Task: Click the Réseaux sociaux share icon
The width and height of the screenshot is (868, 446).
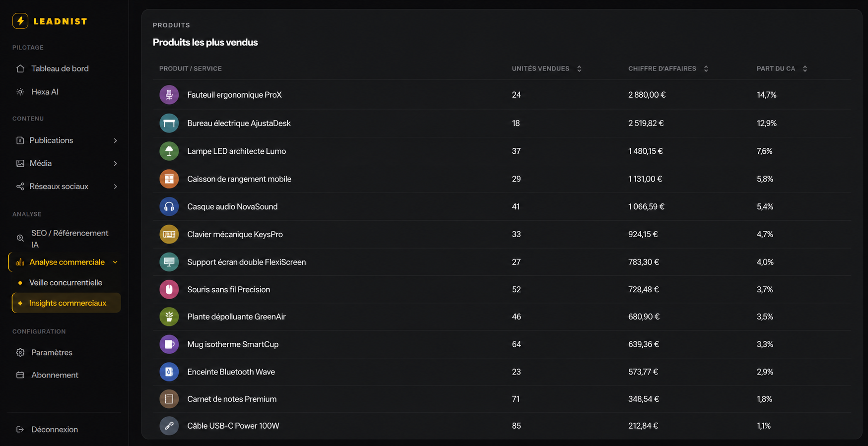Action: (x=20, y=187)
